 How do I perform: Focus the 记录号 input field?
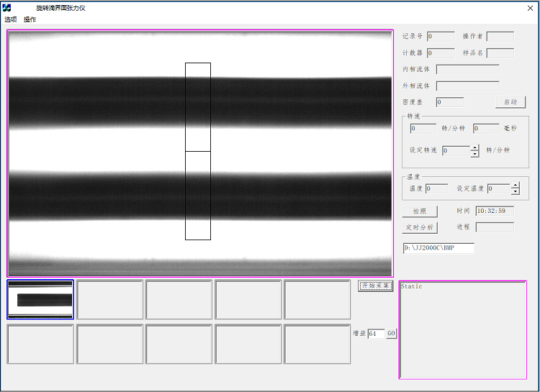[x=441, y=36]
